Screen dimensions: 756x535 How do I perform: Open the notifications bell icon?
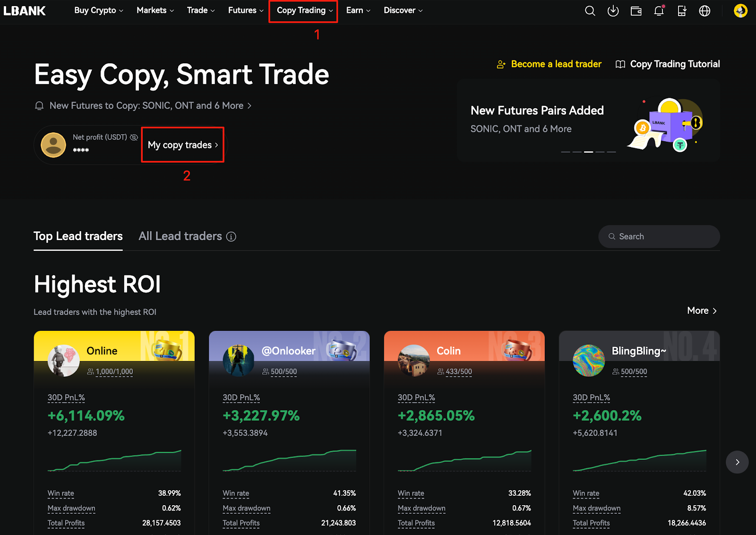[x=659, y=11]
